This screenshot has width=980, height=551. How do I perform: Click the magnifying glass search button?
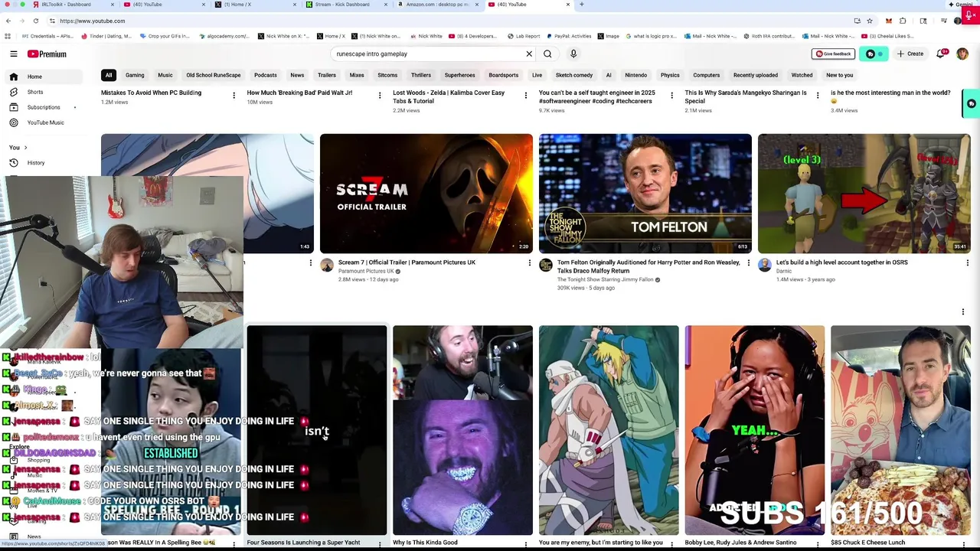coord(547,54)
